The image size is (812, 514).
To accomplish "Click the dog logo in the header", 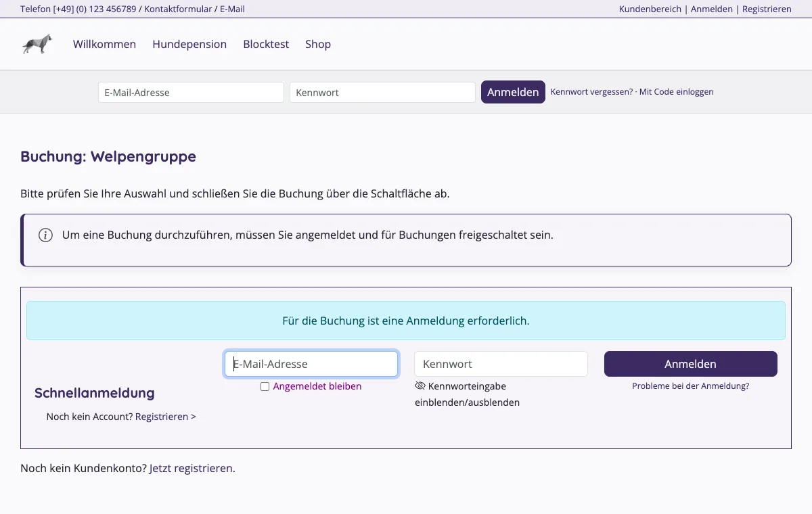I will tap(37, 44).
